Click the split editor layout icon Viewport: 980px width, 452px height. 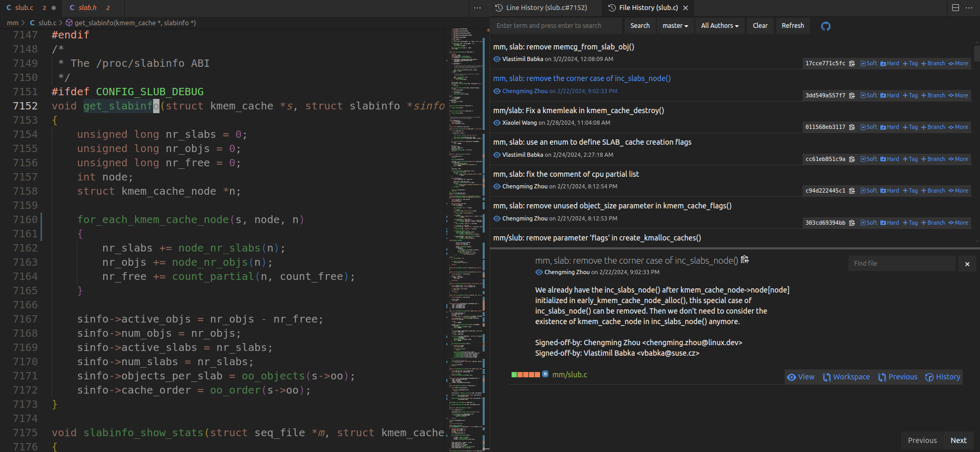(955, 8)
